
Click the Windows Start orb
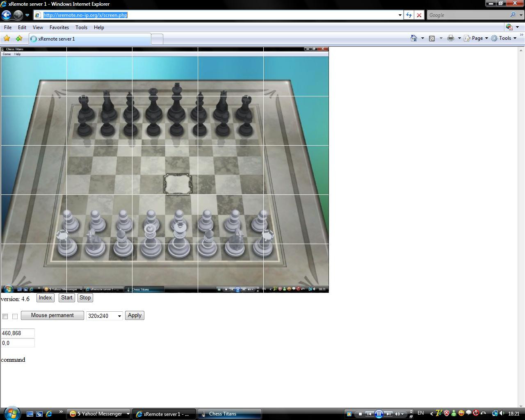[x=11, y=413]
